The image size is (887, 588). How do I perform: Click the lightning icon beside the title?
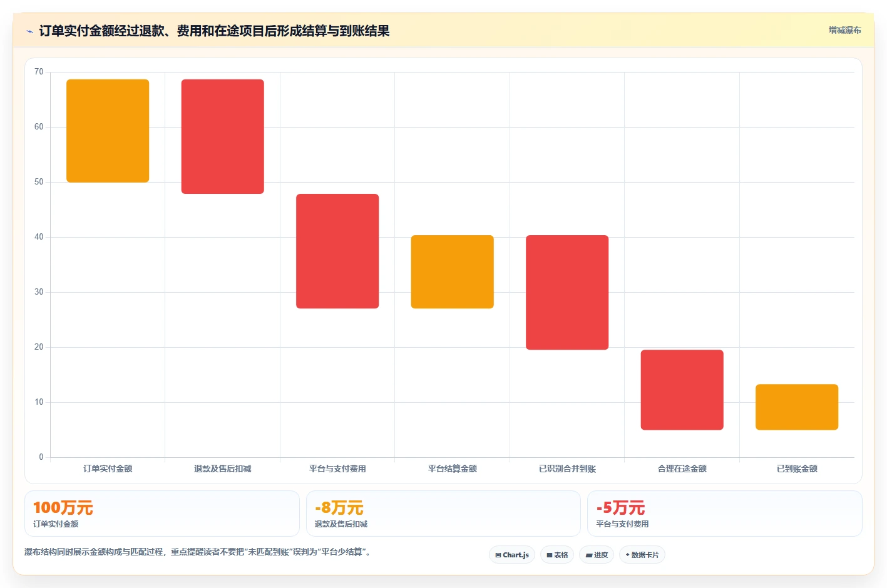click(29, 31)
